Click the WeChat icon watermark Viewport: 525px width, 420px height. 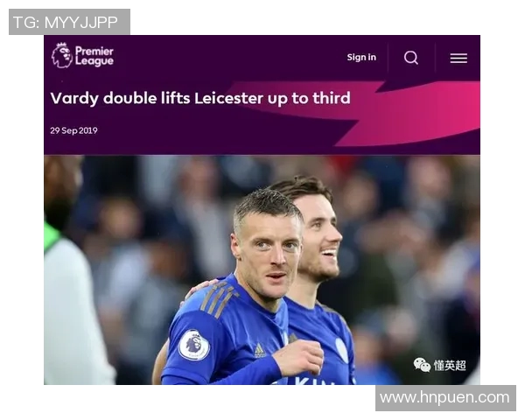pyautogui.click(x=422, y=365)
